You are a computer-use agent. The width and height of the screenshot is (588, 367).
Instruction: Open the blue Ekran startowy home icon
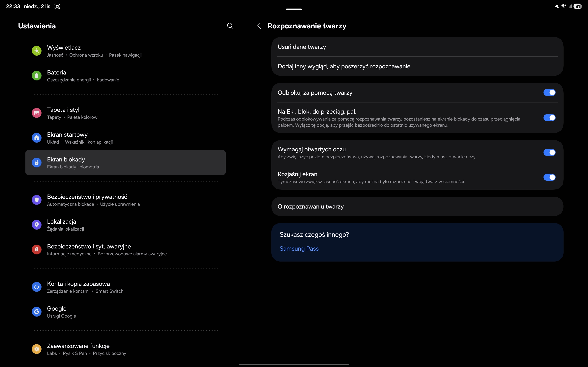tap(37, 138)
